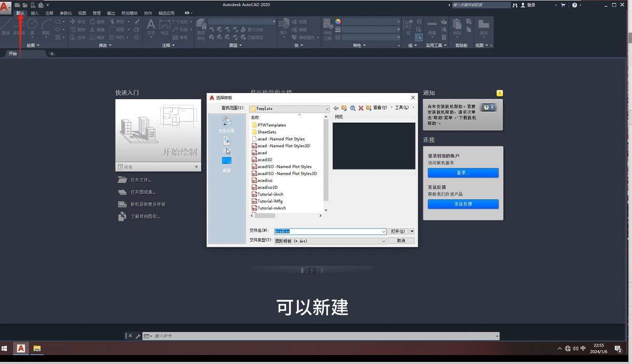Select the Text (文字) annotation tool

click(151, 26)
